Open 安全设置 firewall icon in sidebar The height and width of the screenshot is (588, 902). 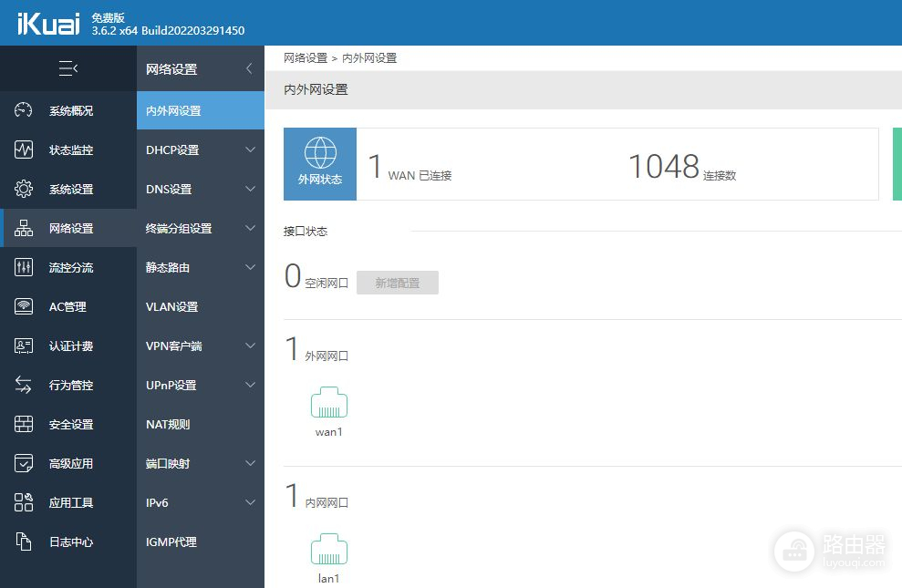coord(24,424)
